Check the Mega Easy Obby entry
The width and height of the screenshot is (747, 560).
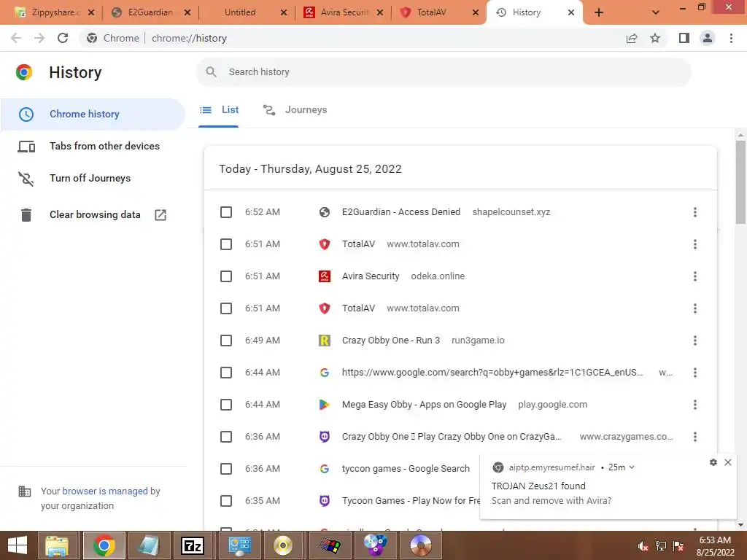(226, 405)
